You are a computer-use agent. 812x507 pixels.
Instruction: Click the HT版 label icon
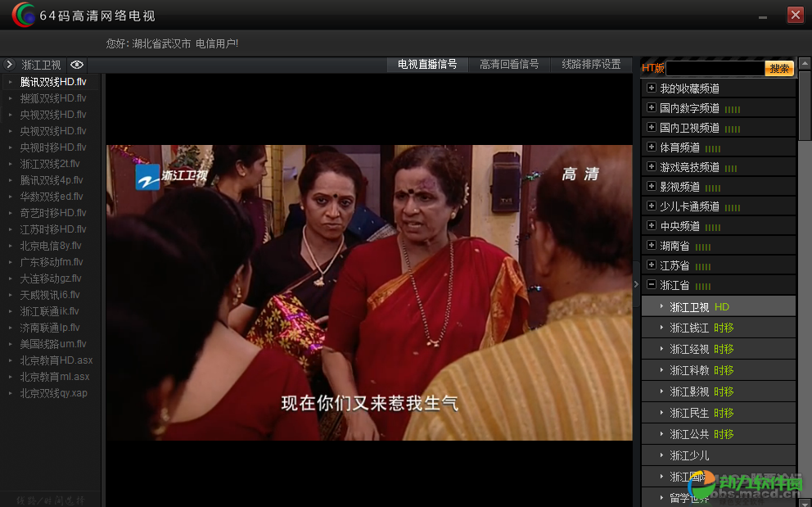[x=653, y=69]
